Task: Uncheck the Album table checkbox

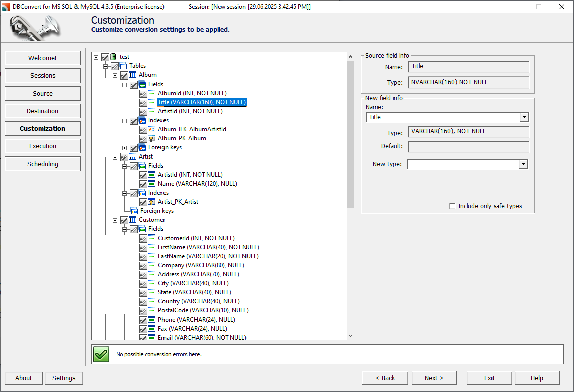Action: (124, 74)
